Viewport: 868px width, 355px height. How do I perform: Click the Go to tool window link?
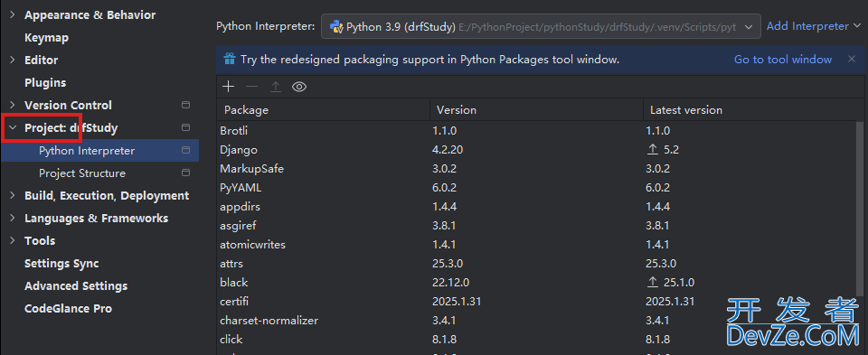tap(783, 60)
